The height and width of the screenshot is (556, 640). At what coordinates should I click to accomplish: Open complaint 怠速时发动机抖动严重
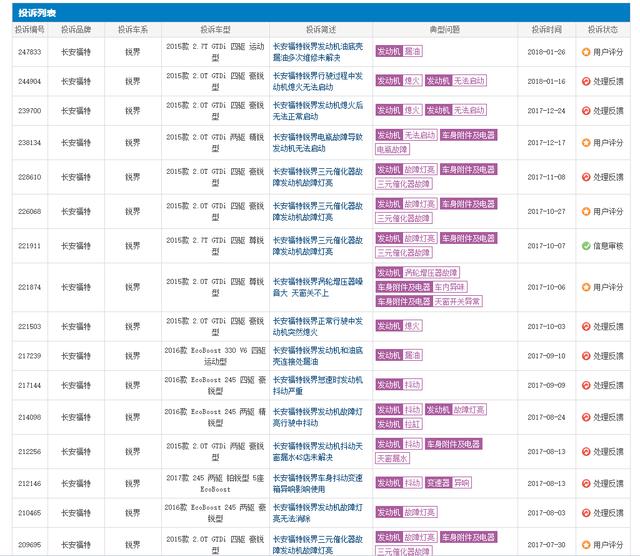pyautogui.click(x=318, y=385)
